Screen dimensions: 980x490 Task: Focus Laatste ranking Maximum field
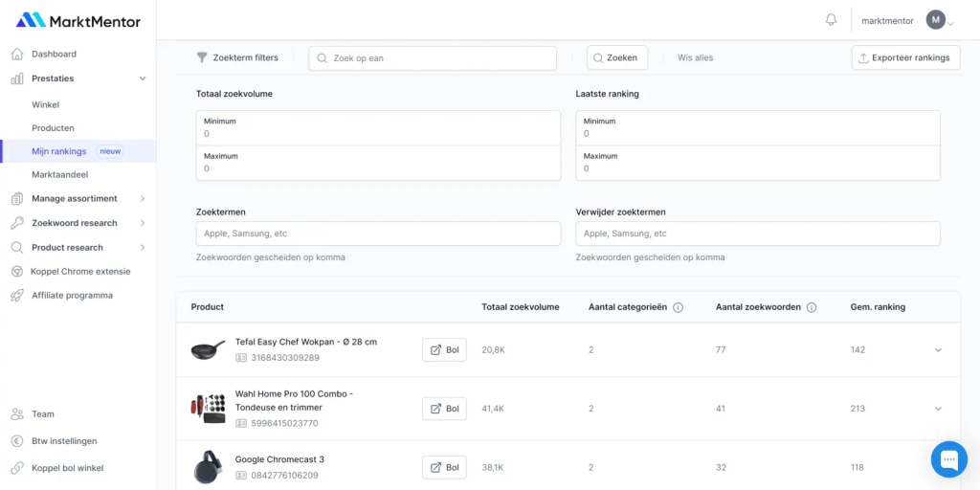pyautogui.click(x=758, y=163)
